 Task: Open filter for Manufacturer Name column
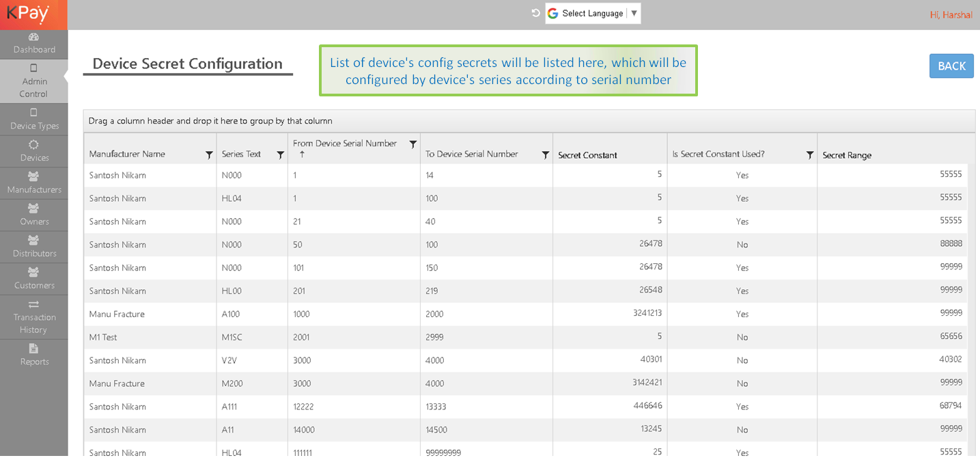point(209,155)
